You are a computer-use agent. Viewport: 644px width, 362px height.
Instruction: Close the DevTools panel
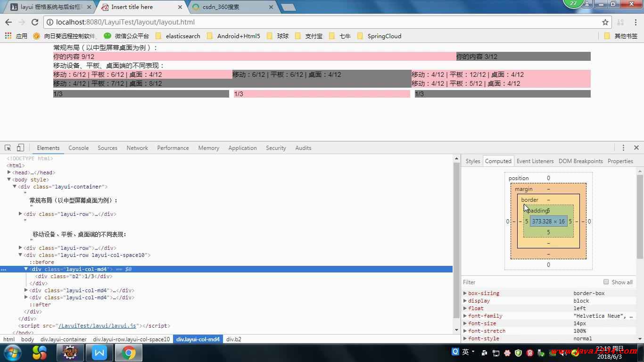pos(636,148)
